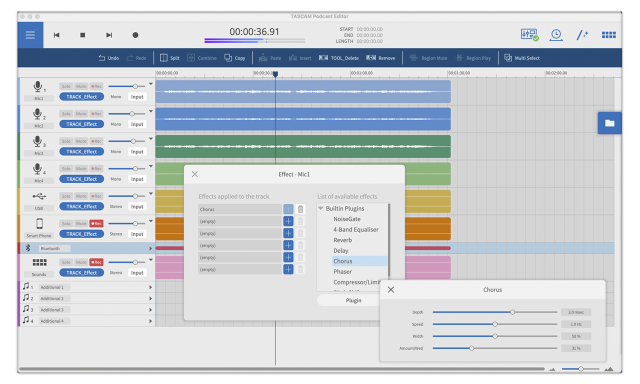This screenshot has width=640, height=384.
Task: Select Phaser in the effects list
Action: tap(342, 272)
